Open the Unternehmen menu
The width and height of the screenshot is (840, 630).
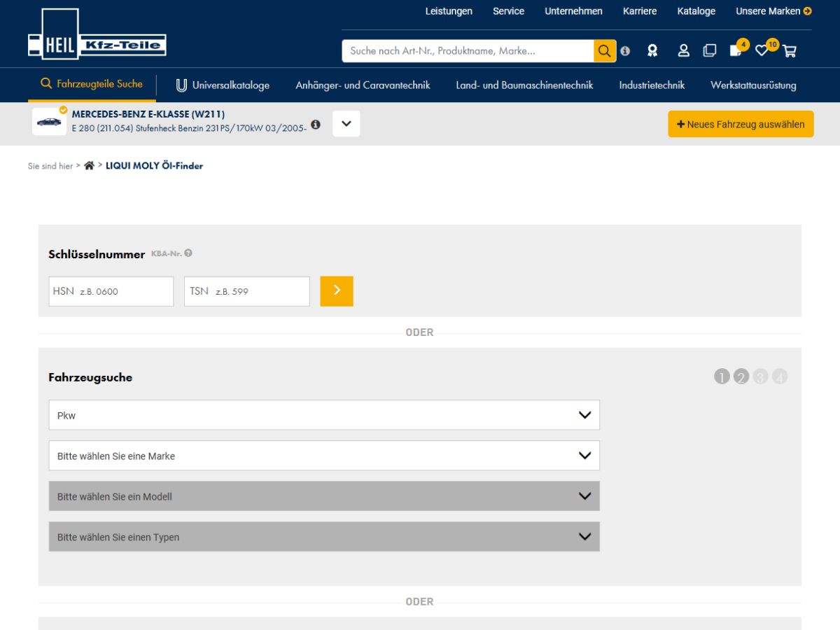(573, 11)
